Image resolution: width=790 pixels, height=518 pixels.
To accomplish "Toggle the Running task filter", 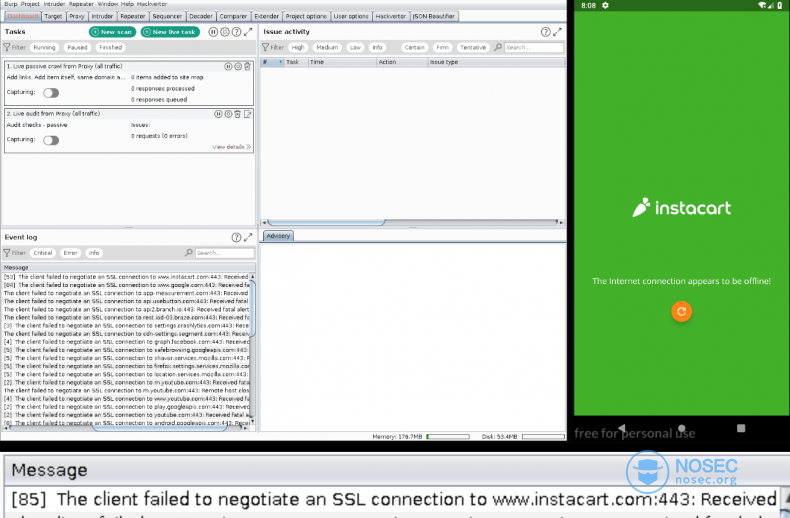I will 44,47.
